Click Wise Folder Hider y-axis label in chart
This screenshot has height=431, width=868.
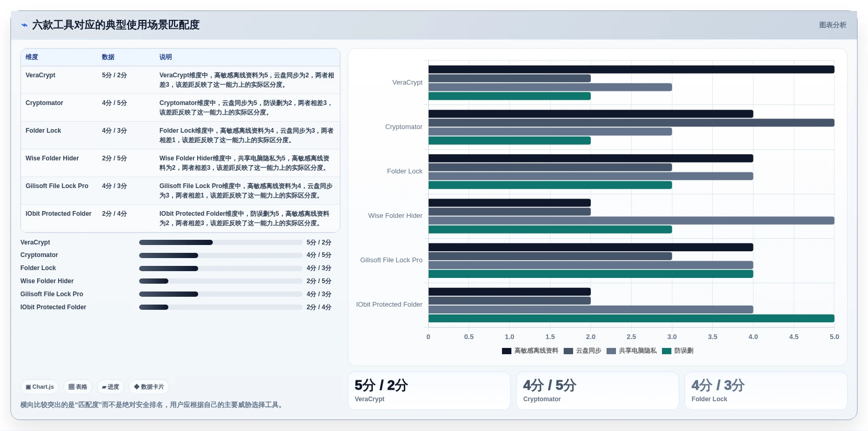click(x=395, y=216)
